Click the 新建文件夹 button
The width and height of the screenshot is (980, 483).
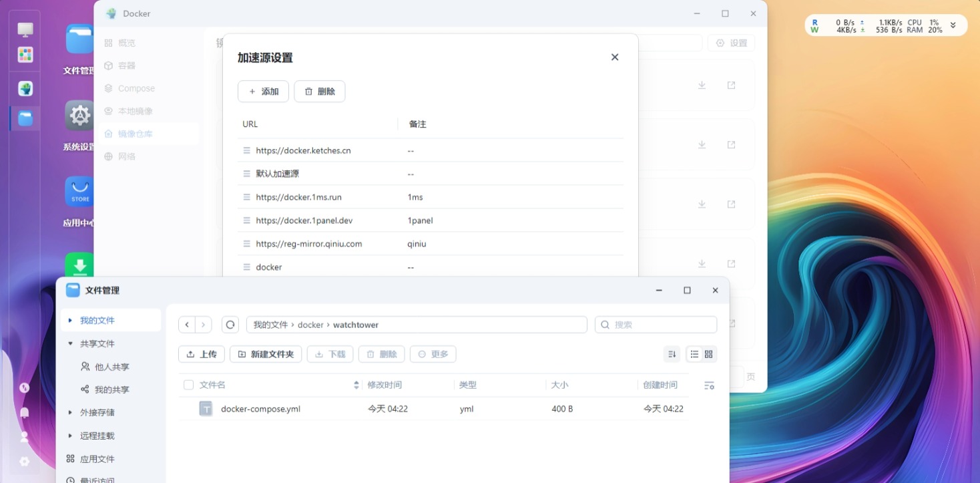[x=266, y=354]
